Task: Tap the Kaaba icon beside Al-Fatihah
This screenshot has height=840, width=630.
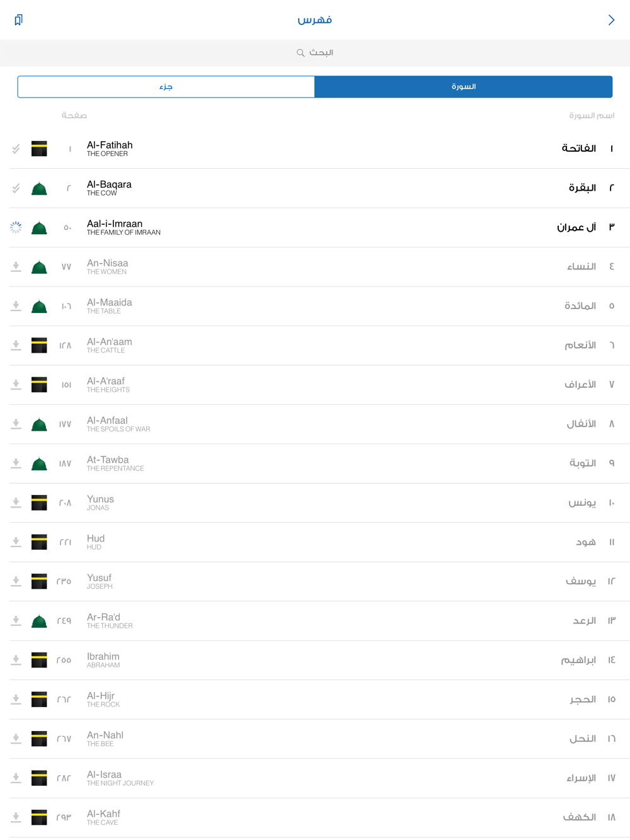Action: pyautogui.click(x=39, y=149)
